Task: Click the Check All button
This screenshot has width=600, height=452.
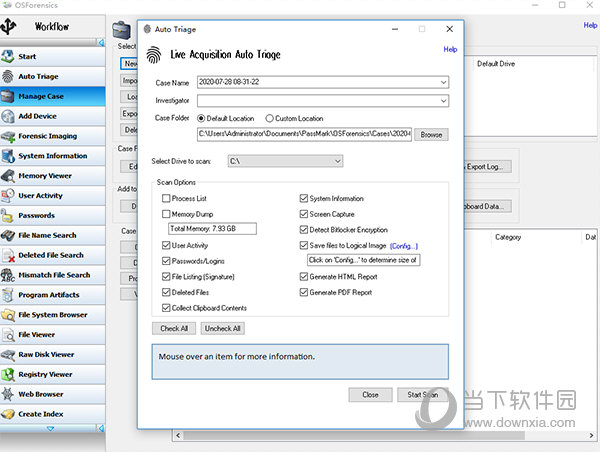Action: pyautogui.click(x=174, y=328)
